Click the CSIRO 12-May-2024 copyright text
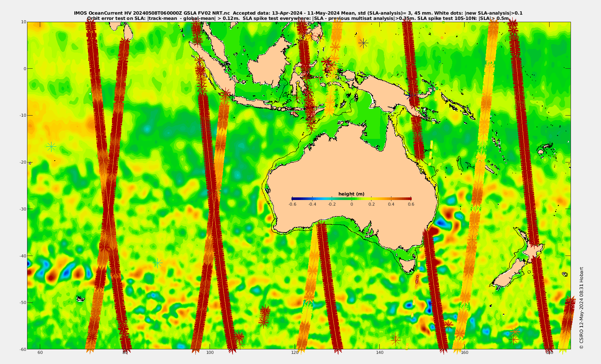The image size is (601, 364). [581, 308]
